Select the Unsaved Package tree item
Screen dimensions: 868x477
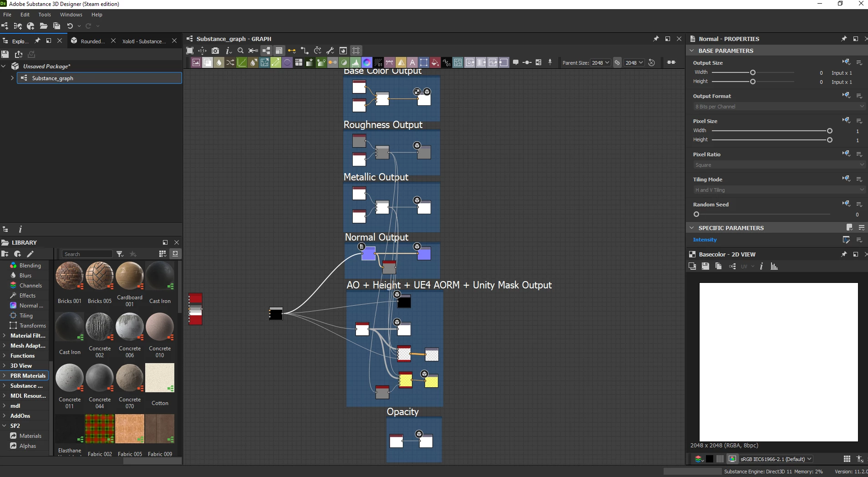pyautogui.click(x=46, y=67)
